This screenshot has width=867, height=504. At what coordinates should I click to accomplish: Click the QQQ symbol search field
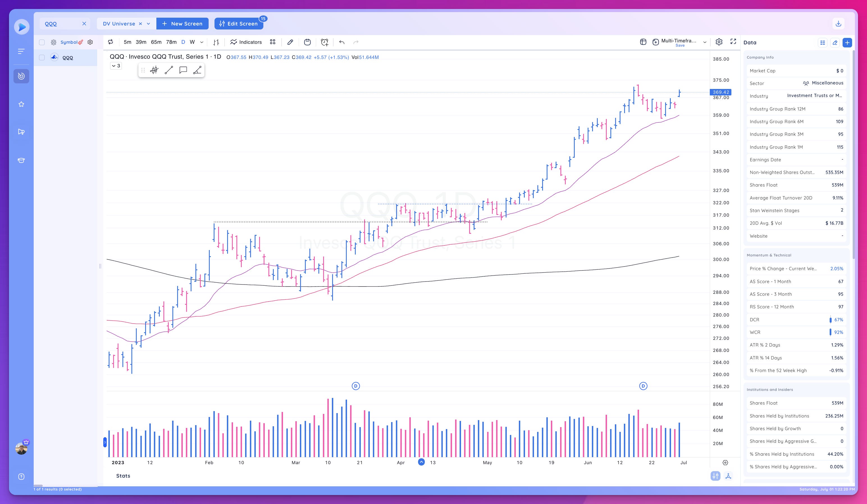[62, 23]
